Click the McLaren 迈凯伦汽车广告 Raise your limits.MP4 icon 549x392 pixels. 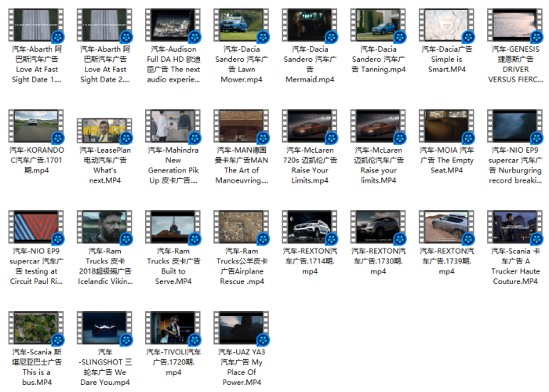(378, 126)
